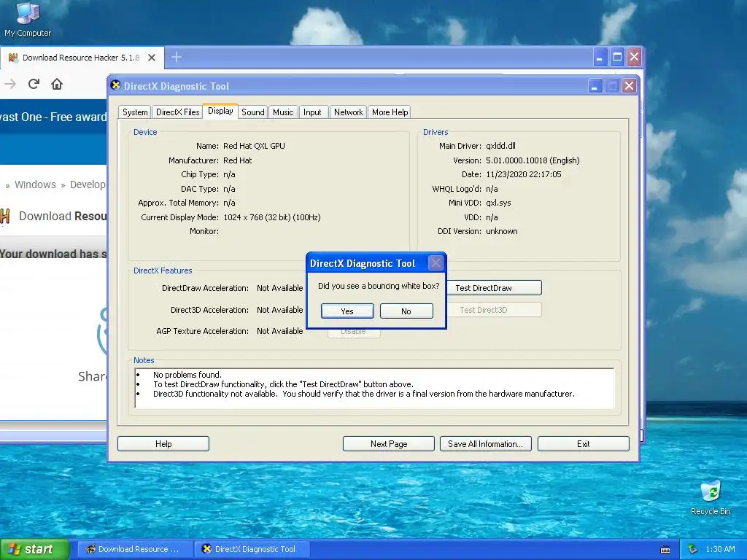Open the Recycle Bin desktop icon

pyautogui.click(x=711, y=497)
